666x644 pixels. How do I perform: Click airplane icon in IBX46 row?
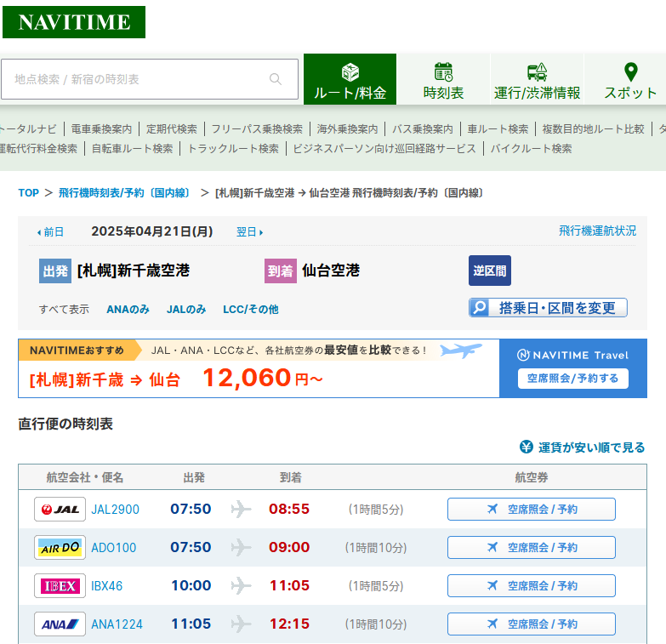241,586
